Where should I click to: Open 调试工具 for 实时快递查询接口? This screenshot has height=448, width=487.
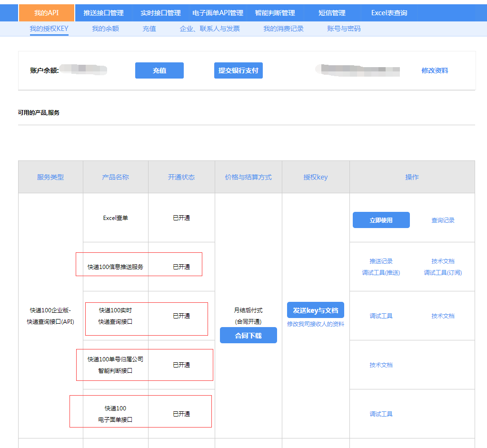point(381,316)
